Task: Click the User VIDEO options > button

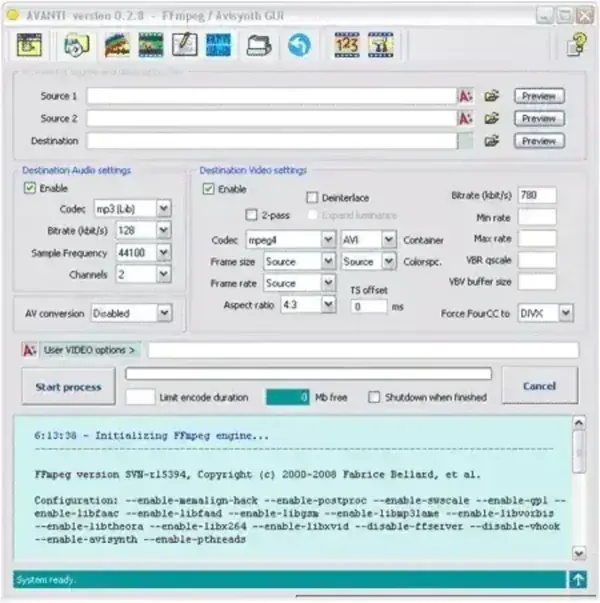Action: tap(90, 350)
